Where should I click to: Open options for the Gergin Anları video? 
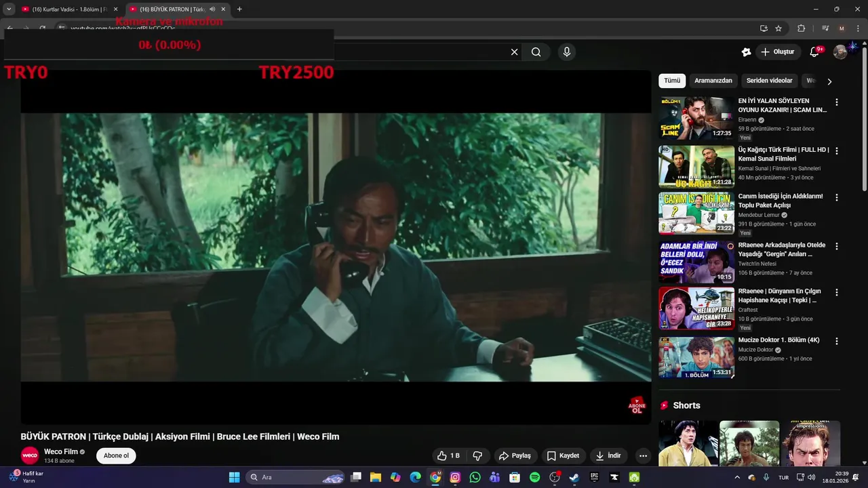pyautogui.click(x=836, y=247)
